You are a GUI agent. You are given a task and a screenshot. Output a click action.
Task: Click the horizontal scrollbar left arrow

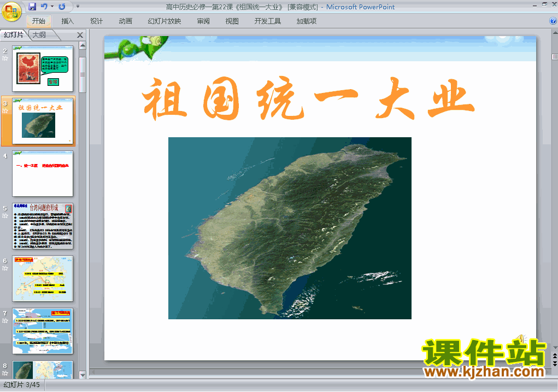tap(93, 372)
